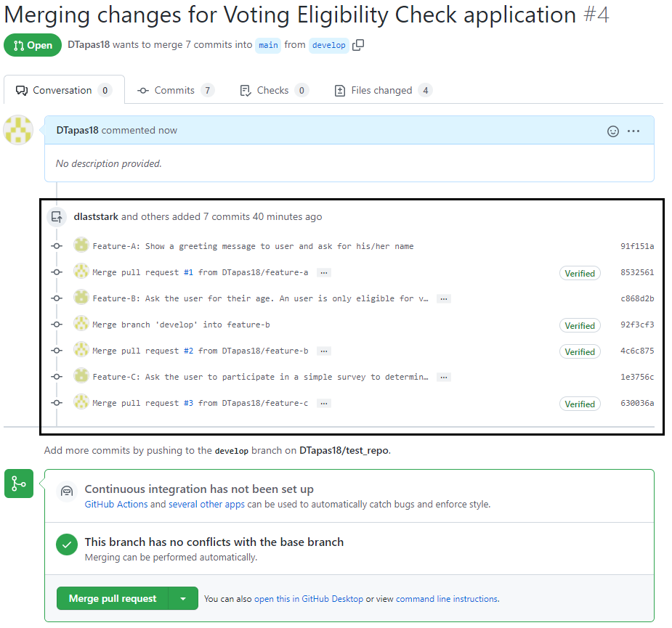This screenshot has height=628, width=672.
Task: Click the green merge branch icon
Action: coord(19,484)
